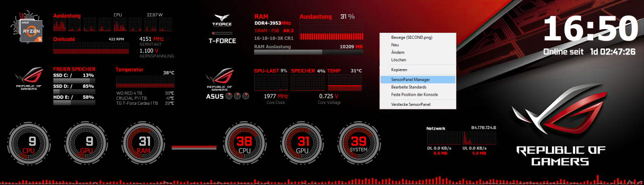
Task: Click the RAM Auslastung progress bar
Action: (x=308, y=52)
